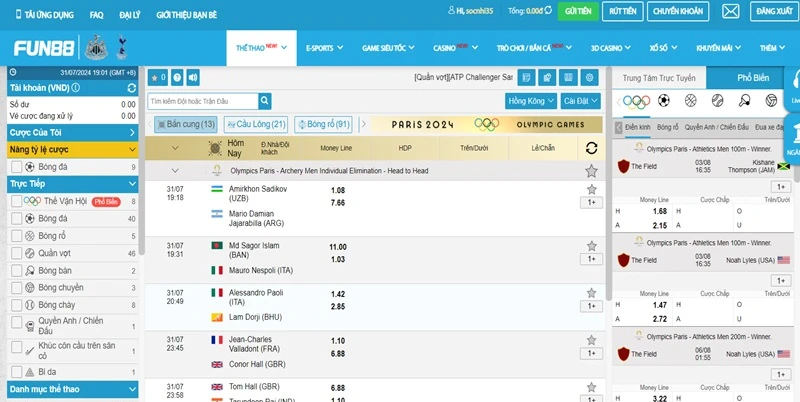
Task: Click the table tennis paddle icon
Action: click(x=744, y=101)
